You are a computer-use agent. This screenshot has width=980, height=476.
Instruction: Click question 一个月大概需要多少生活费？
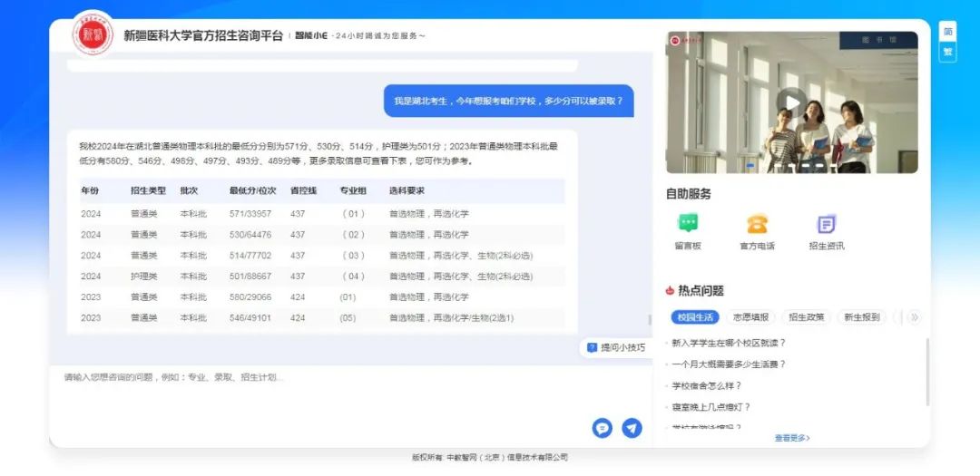(x=728, y=364)
